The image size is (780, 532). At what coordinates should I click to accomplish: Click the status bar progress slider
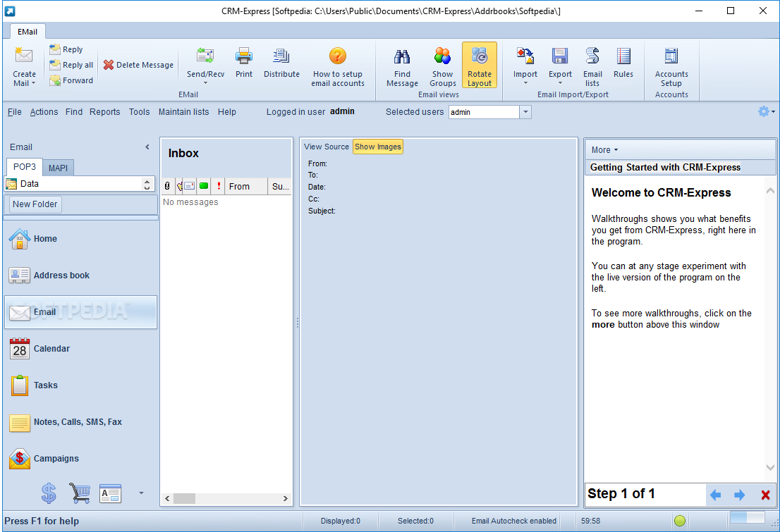[x=747, y=517]
